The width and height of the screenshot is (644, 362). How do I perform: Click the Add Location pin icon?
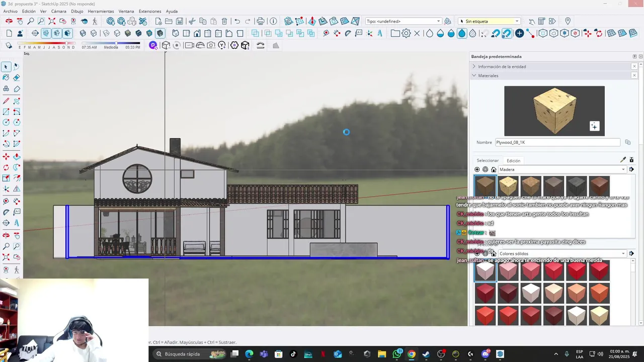click(568, 21)
